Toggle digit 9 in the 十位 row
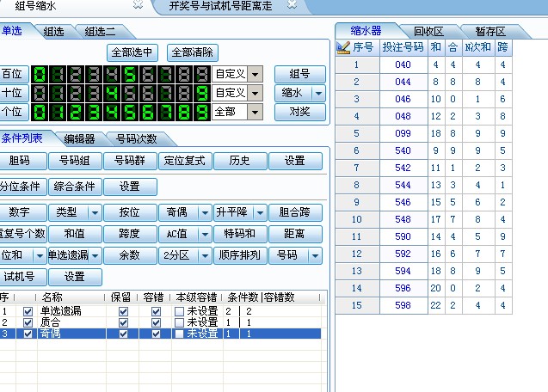548x392 pixels. (200, 93)
